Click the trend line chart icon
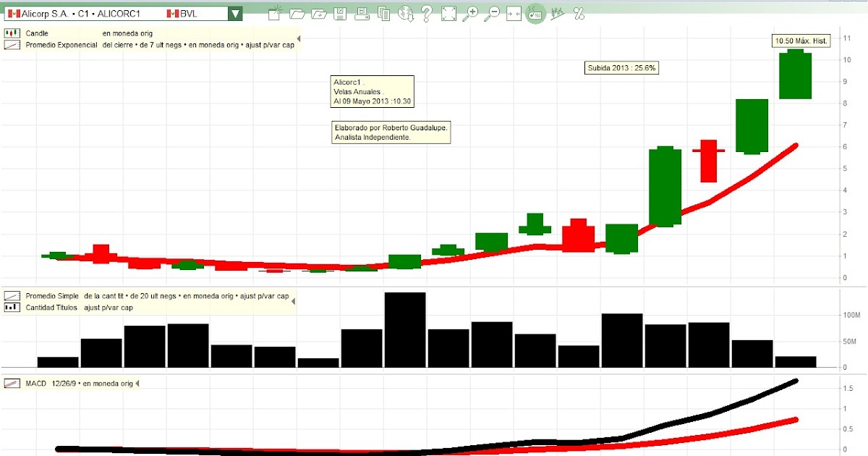Screen dimensions: 868x456 pyautogui.click(x=557, y=13)
